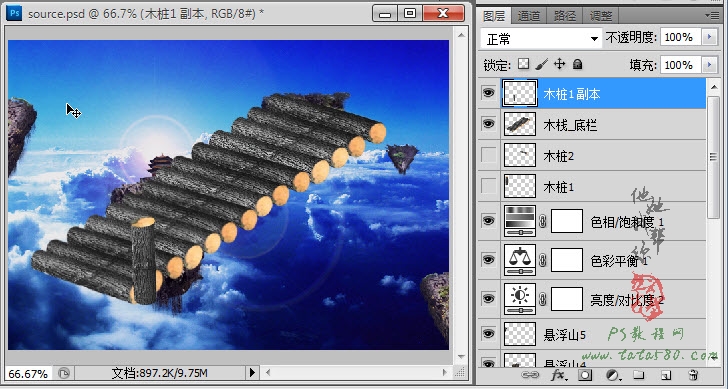Select the 木桩1 副本 layer thumbnail
The height and width of the screenshot is (389, 728).
pyautogui.click(x=520, y=94)
